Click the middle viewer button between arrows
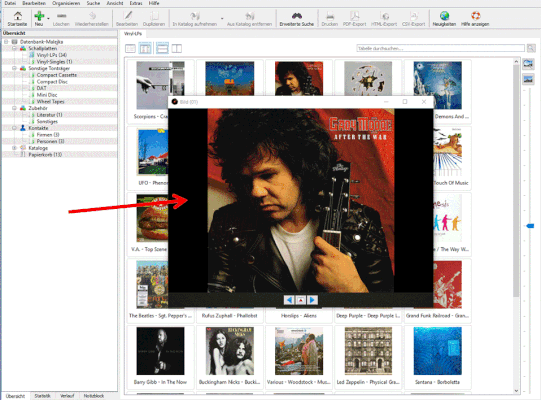Viewport: 541px width, 400px height. click(x=301, y=300)
